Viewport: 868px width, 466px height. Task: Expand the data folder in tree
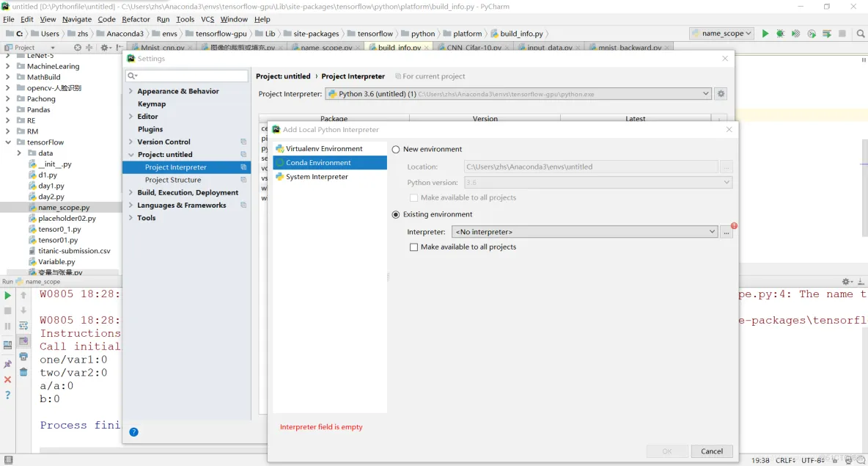pyautogui.click(x=19, y=153)
